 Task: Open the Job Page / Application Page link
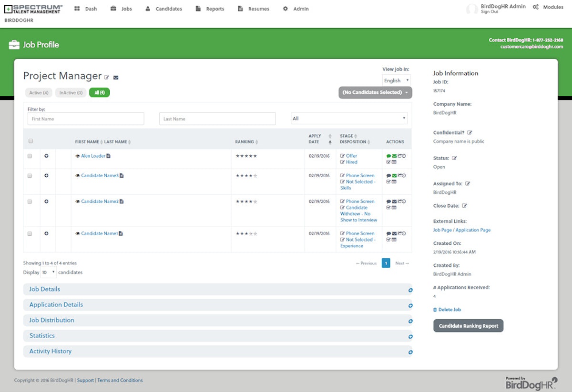coord(461,230)
